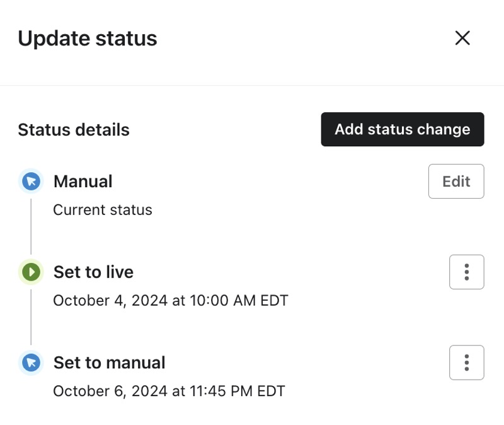Click the timeline connector below the Manual icon
504x425 pixels.
(31, 226)
